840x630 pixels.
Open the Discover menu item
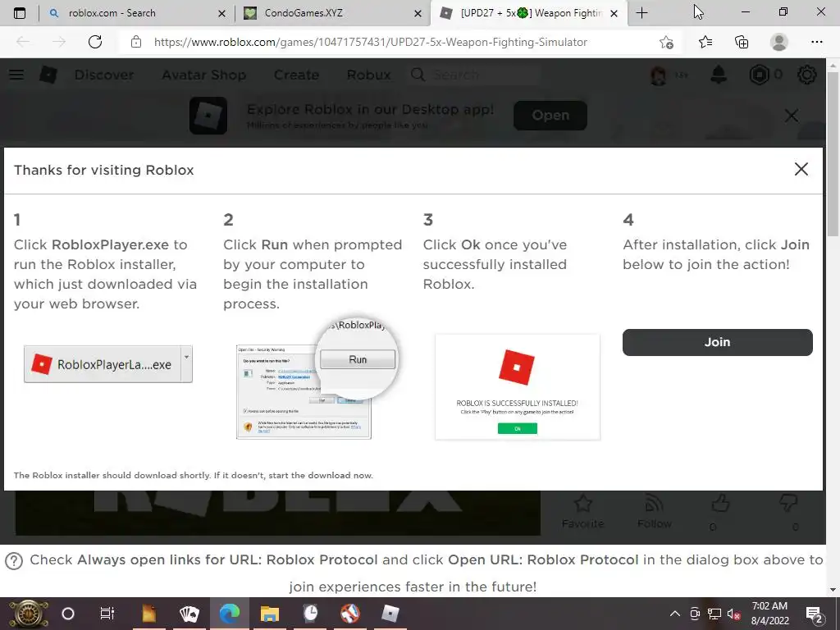coord(104,75)
